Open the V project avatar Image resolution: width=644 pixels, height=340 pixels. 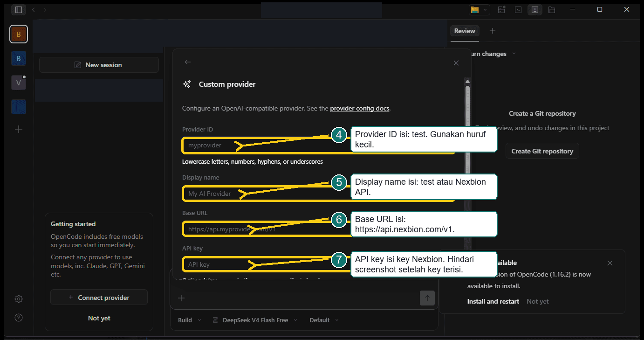19,83
